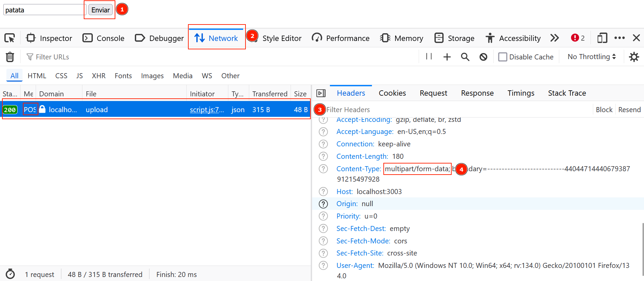
Task: Collapse the request details pane
Action: 321,93
